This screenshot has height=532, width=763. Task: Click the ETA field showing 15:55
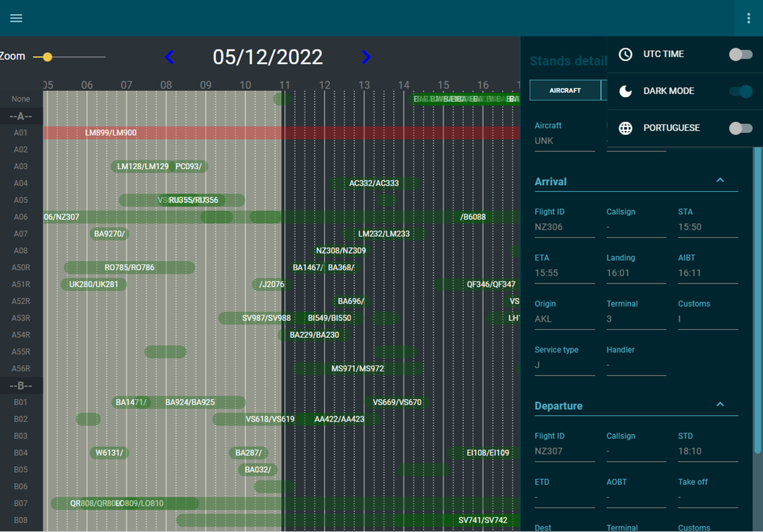[565, 273]
